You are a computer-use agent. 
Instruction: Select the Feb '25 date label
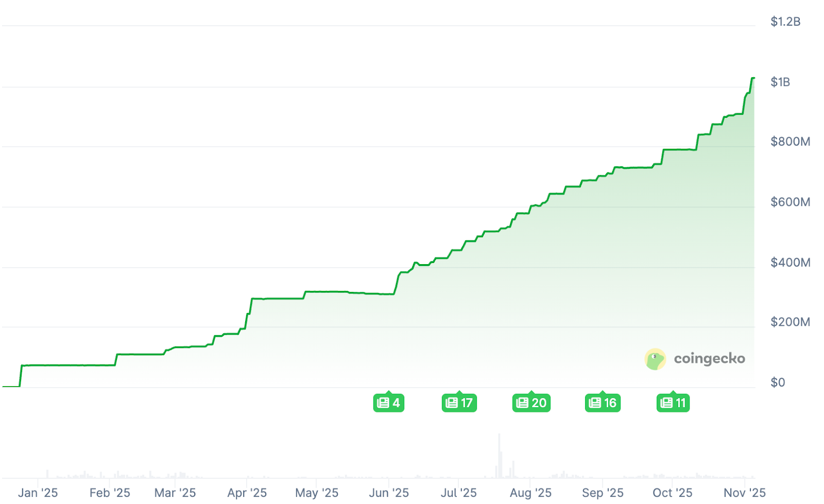click(x=110, y=493)
